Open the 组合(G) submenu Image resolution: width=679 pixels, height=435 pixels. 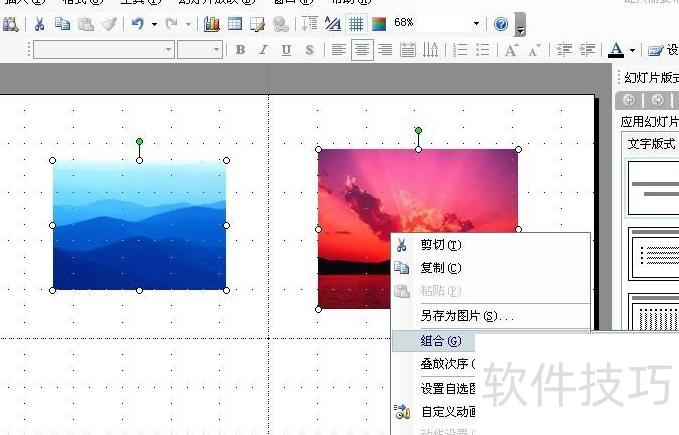pyautogui.click(x=433, y=341)
